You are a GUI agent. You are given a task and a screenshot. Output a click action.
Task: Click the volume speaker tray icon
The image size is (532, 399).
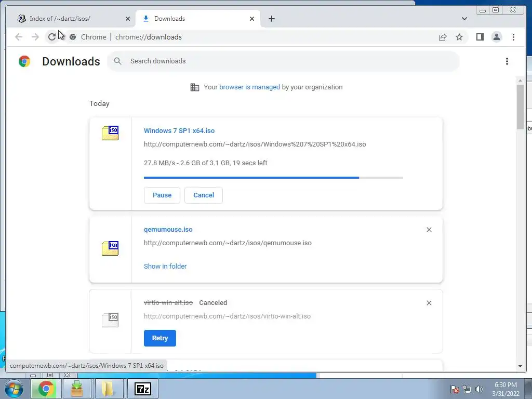[x=479, y=389]
